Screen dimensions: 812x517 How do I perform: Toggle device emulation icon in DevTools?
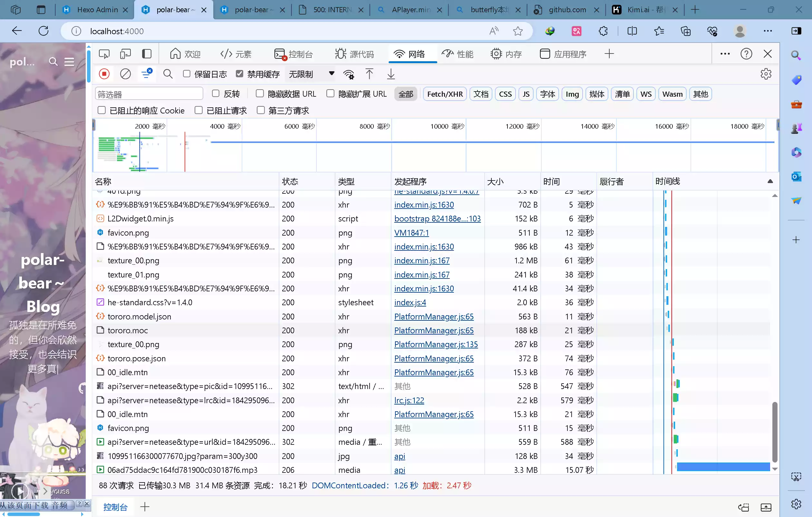(125, 54)
